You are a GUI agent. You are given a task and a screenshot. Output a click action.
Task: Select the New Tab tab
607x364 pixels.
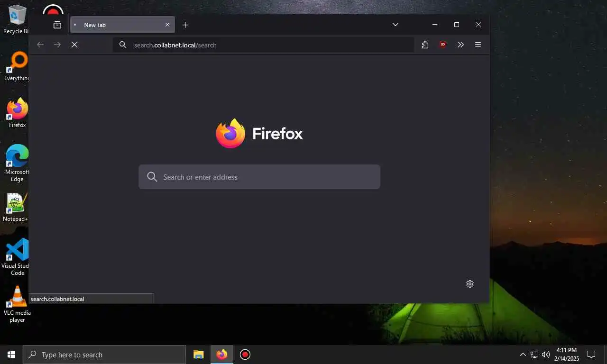tap(122, 25)
